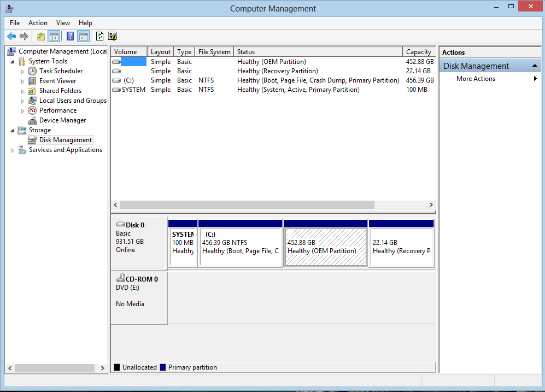The image size is (545, 392).
Task: Collapse the Storage tree node
Action: (13, 130)
